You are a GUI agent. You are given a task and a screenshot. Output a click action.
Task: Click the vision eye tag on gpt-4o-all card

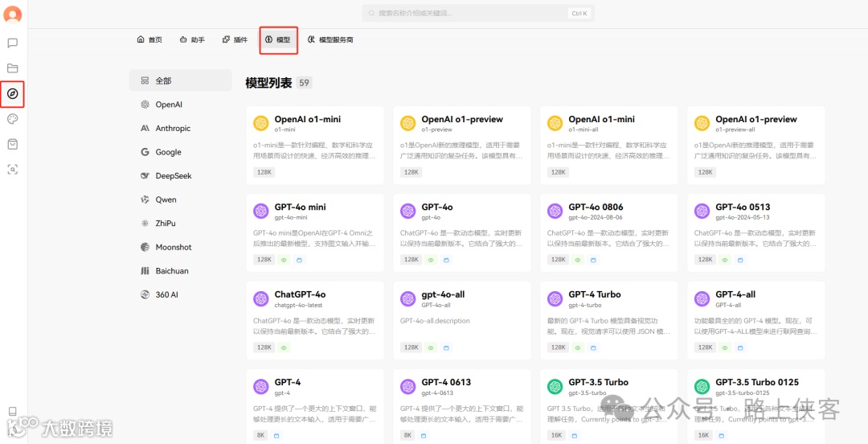point(432,347)
